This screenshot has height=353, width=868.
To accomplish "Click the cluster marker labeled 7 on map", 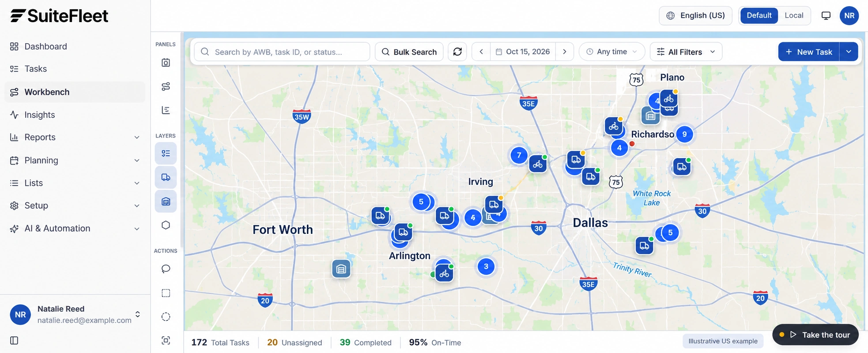I will [519, 155].
